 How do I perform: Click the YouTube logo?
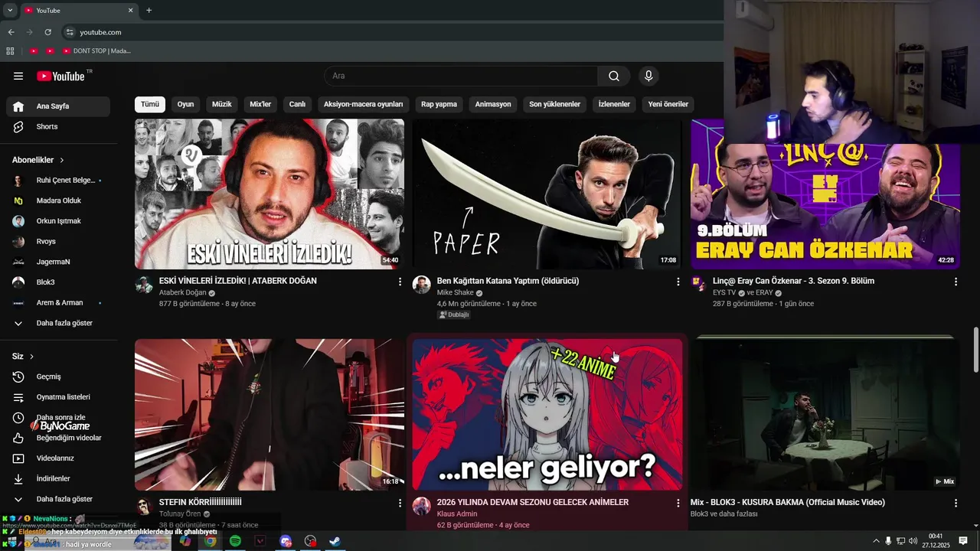point(60,76)
